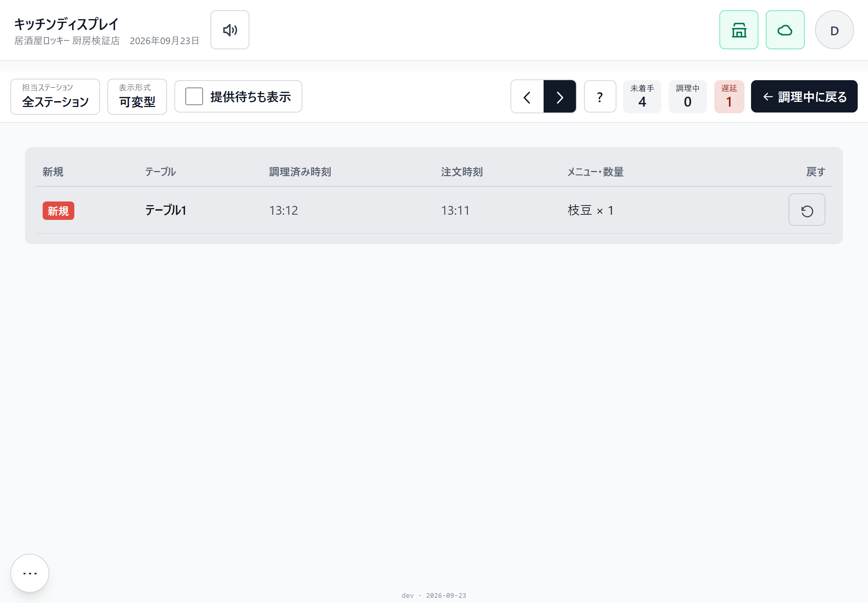Select the 調理中 0 counter

click(x=687, y=96)
